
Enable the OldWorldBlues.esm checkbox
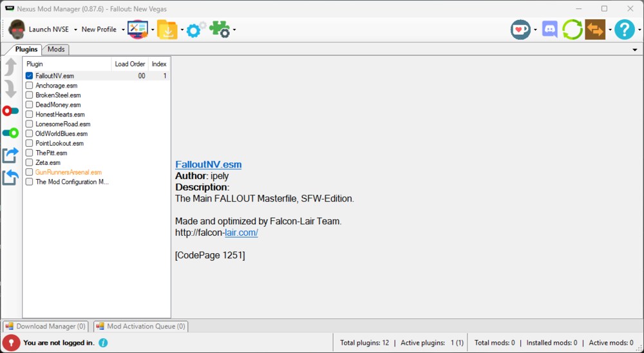[29, 133]
